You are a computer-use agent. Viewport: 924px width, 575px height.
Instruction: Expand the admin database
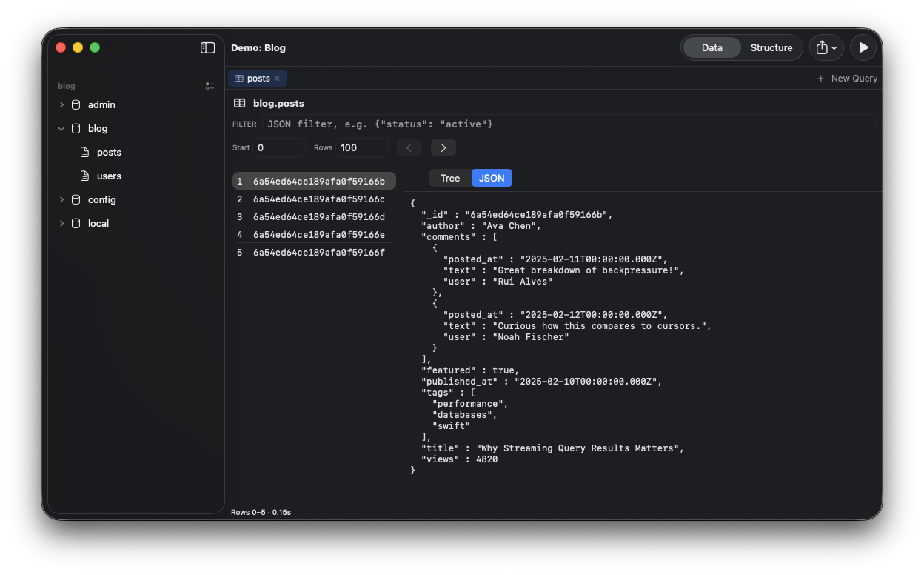point(61,105)
